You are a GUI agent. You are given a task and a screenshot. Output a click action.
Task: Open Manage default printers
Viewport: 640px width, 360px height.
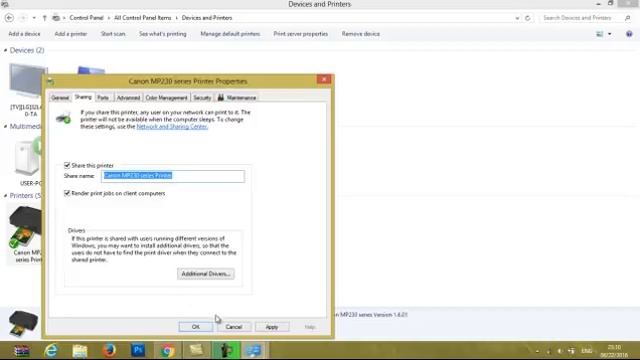pos(230,34)
